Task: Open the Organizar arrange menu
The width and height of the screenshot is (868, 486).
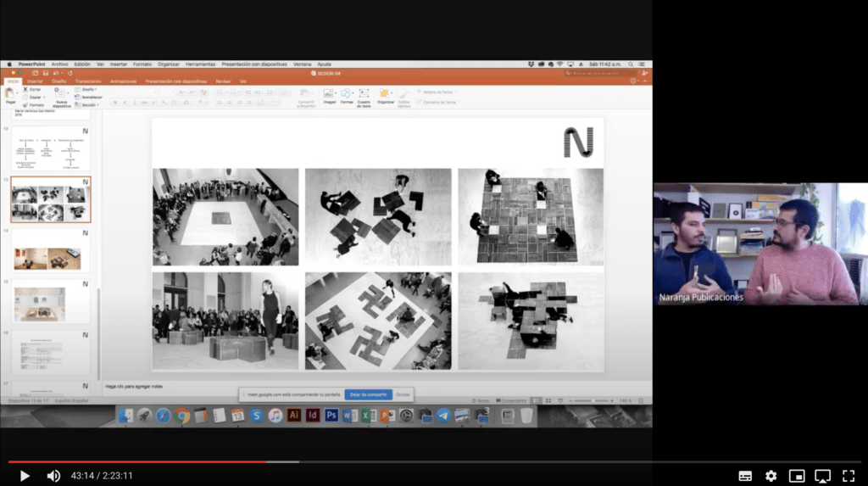Action: (385, 97)
